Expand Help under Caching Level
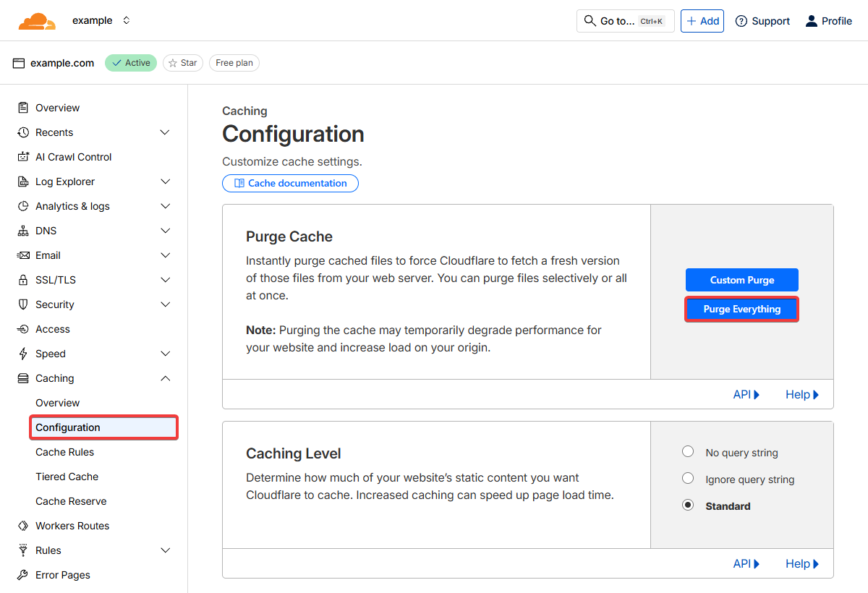Viewport: 868px width, 593px height. tap(802, 564)
